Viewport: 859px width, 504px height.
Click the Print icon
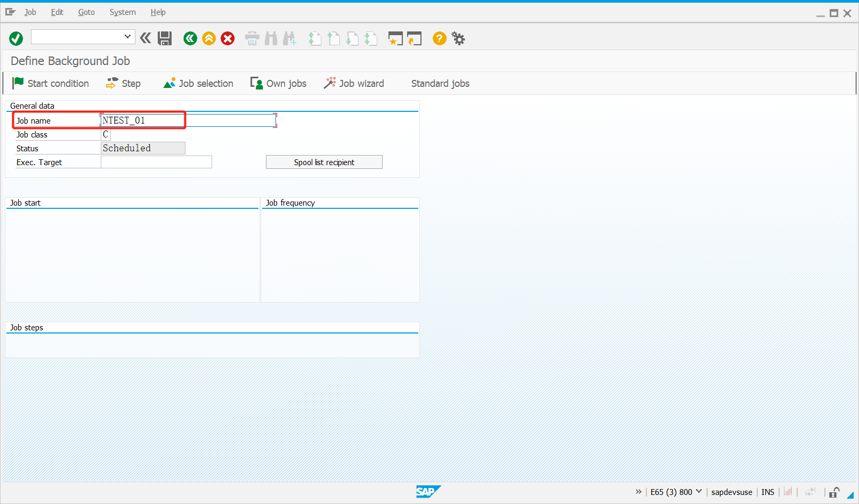point(252,38)
